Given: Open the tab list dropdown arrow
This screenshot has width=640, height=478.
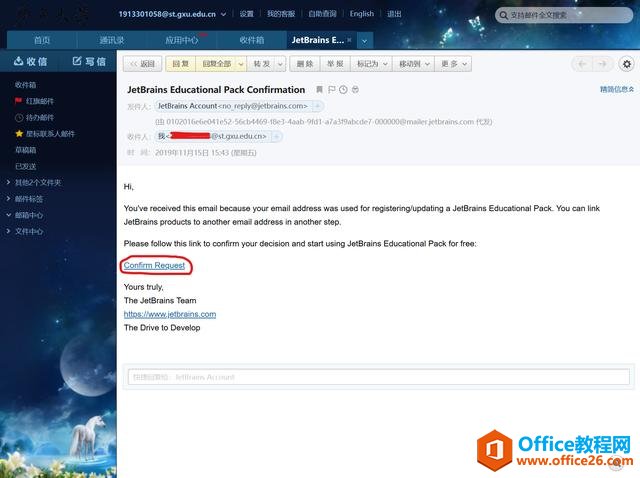Looking at the screenshot, I should (x=364, y=41).
